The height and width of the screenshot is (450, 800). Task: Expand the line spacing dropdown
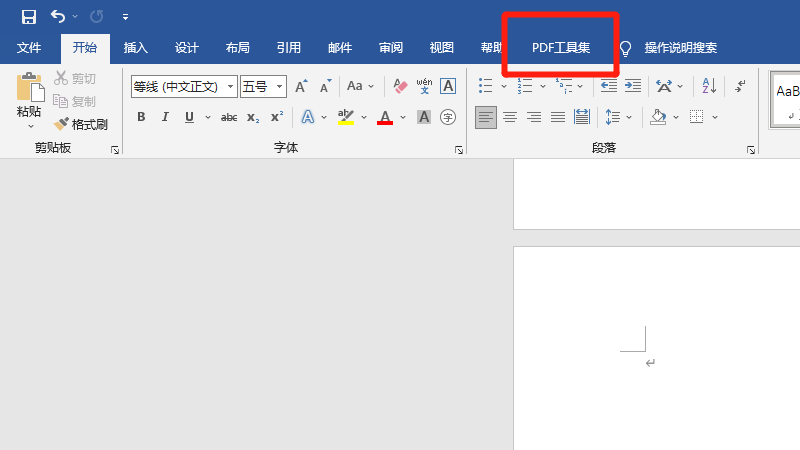631,117
